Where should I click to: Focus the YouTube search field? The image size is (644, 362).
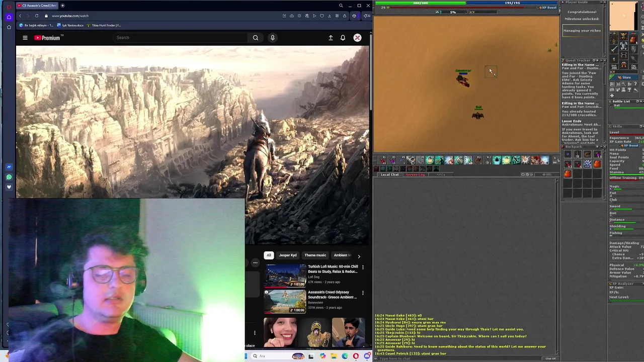pyautogui.click(x=181, y=38)
